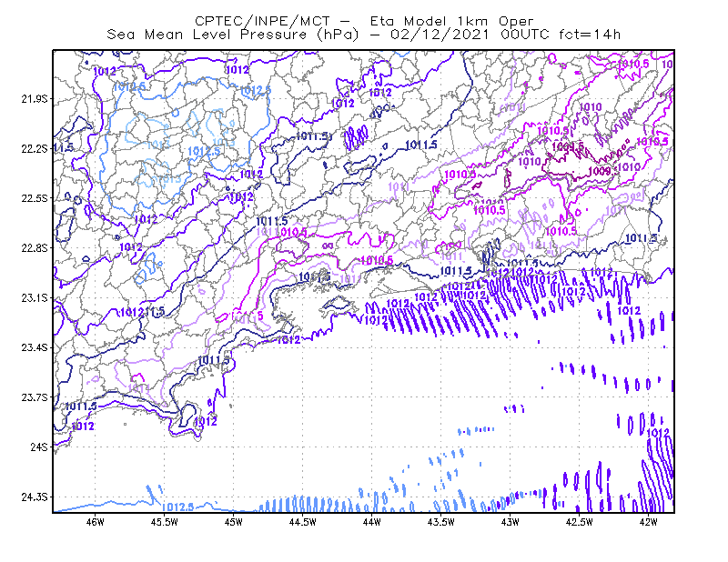This screenshot has height=562, width=728.
Task: Click the 43W longitude axis label
Action: click(511, 522)
